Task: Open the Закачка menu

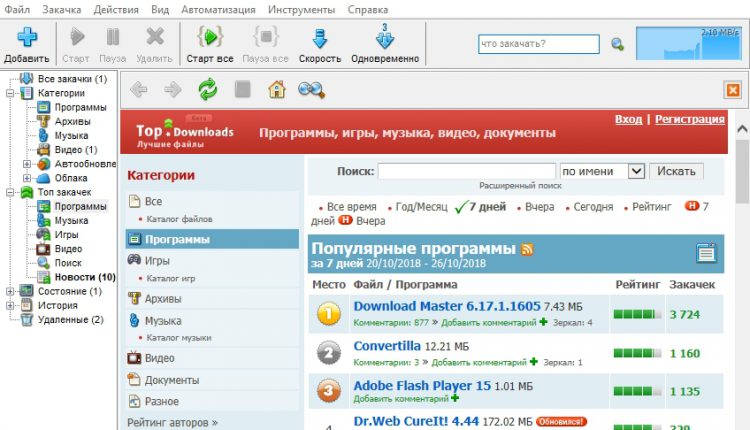Action: (62, 10)
